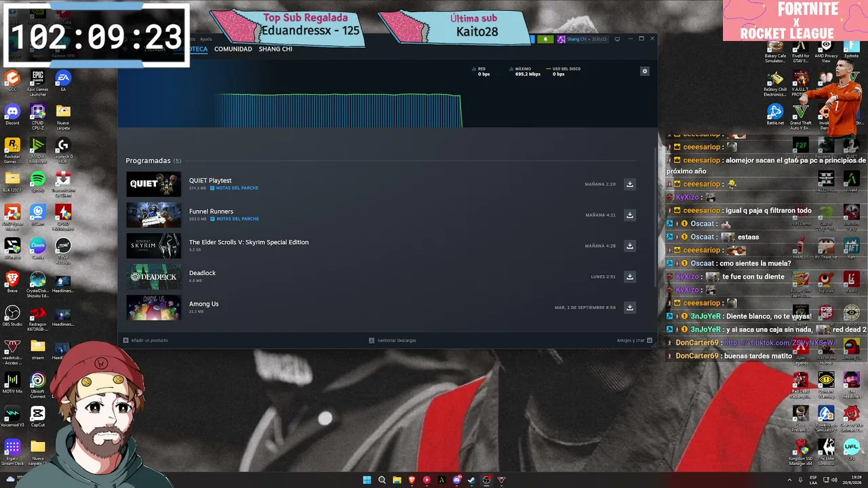Open MOTIV Mix desktop shortcut
The width and height of the screenshot is (868, 488).
12,383
